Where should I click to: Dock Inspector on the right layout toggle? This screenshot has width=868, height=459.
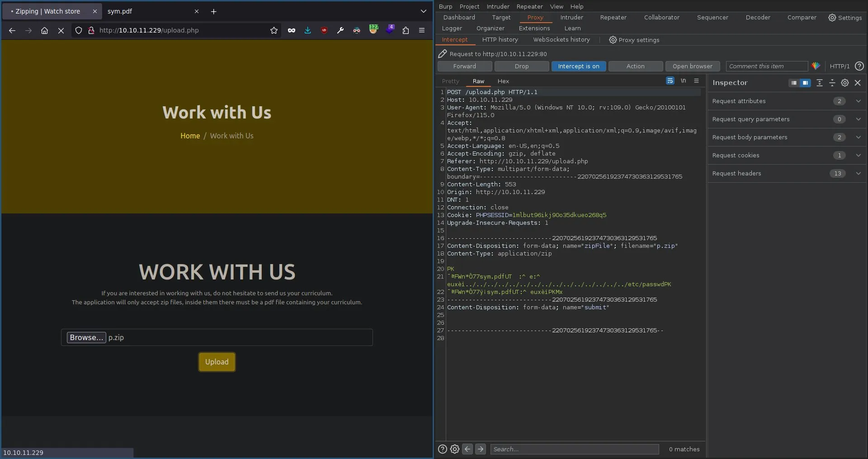coord(806,83)
